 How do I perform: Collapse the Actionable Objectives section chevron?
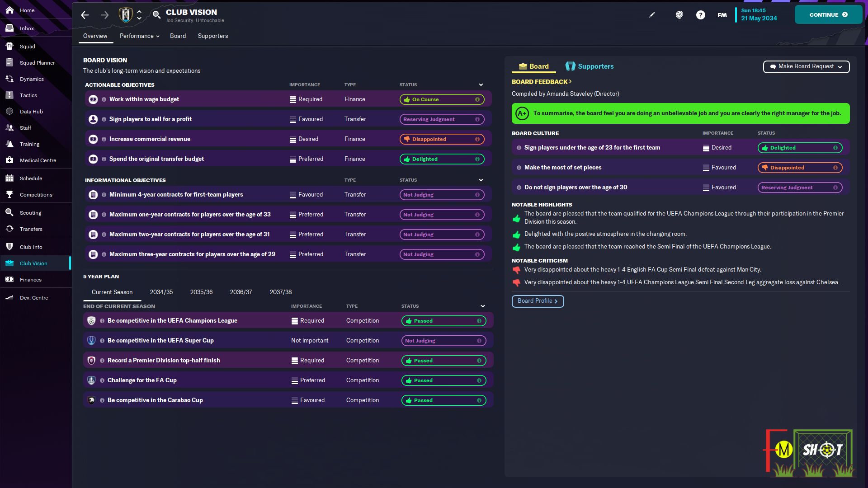pos(481,85)
